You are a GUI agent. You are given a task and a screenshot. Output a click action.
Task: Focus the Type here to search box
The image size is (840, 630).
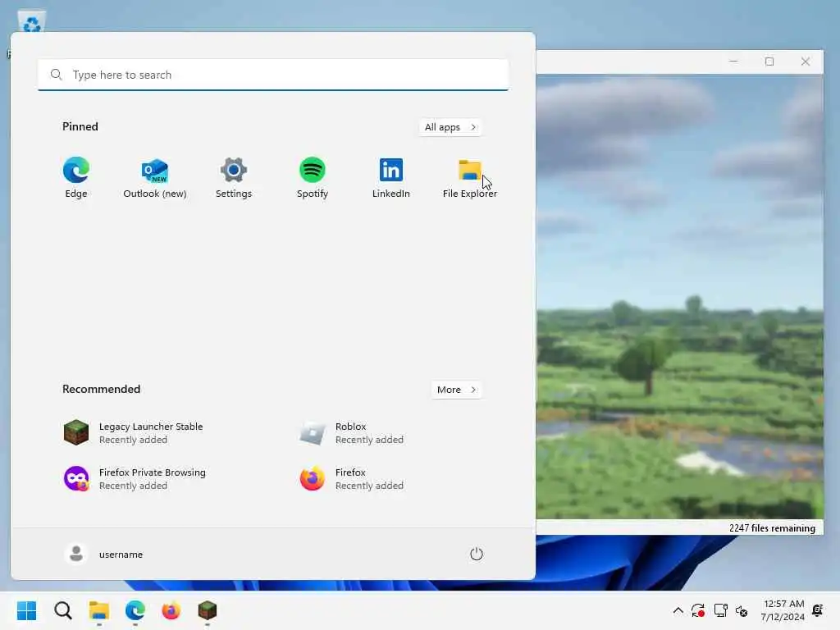273,75
